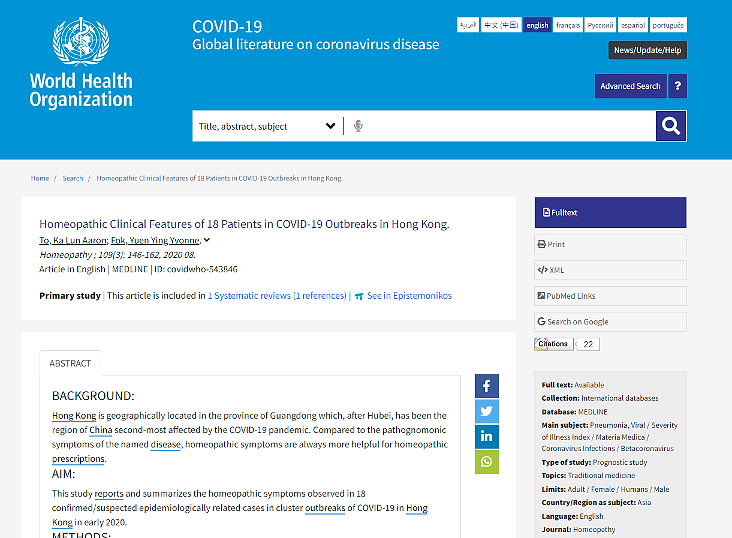Click the World Health Organization logo

click(x=81, y=62)
